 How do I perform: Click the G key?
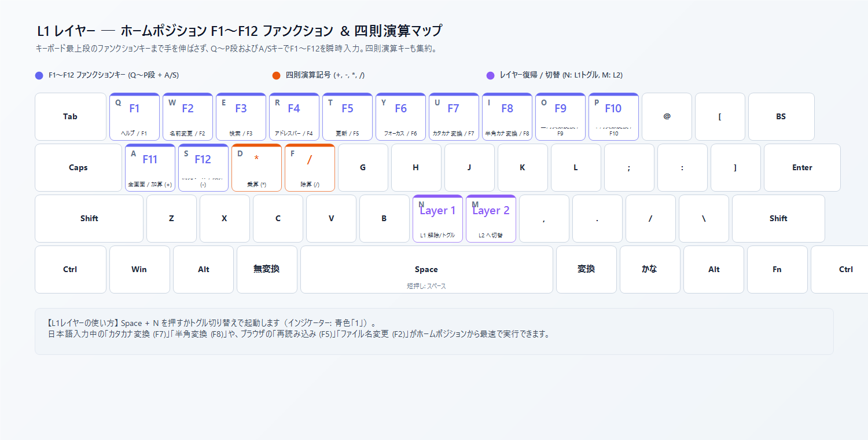[x=363, y=167]
